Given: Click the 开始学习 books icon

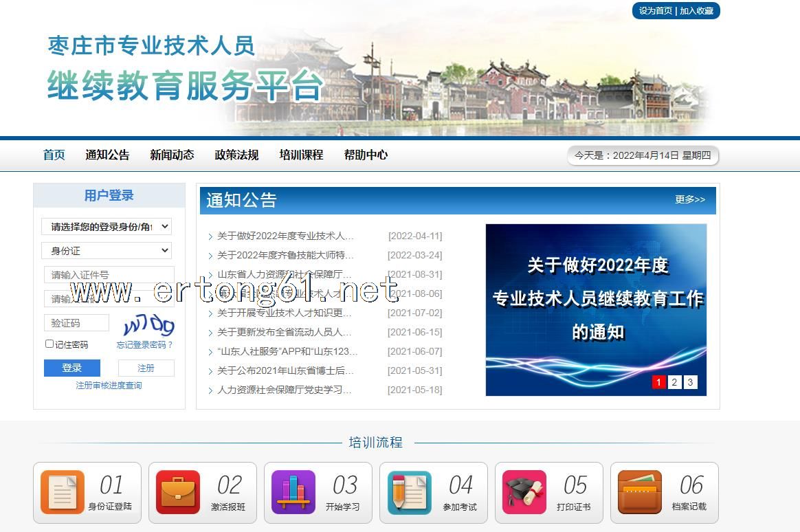Looking at the screenshot, I should pos(293,492).
